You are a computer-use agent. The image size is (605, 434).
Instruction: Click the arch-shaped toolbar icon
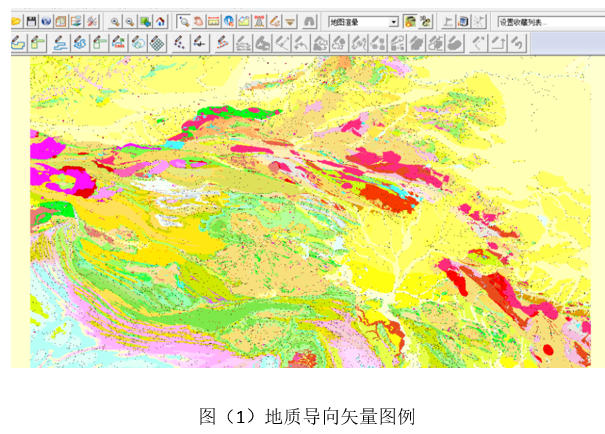pyautogui.click(x=310, y=20)
